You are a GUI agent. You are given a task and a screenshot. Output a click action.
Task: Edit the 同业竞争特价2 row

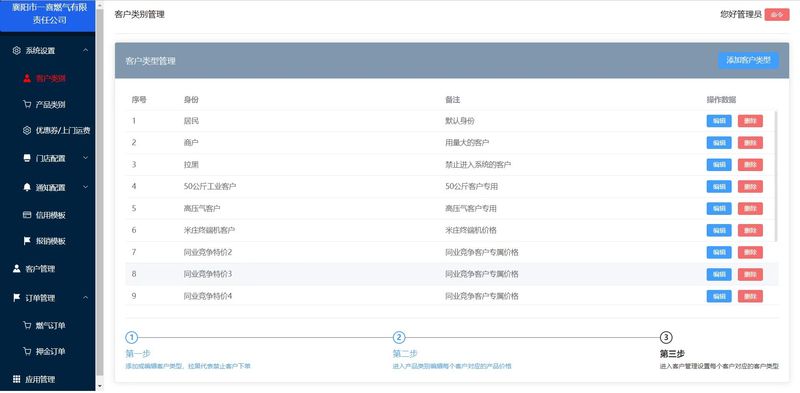point(719,252)
